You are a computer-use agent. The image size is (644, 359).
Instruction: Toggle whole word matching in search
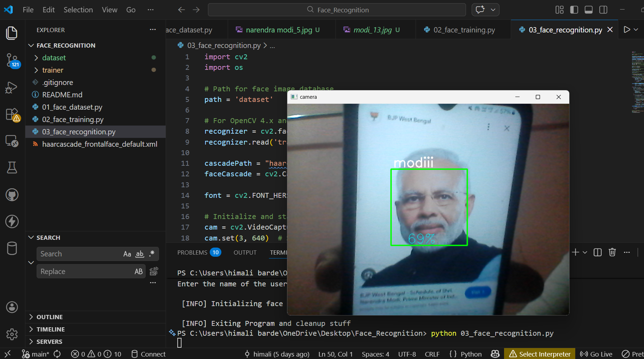click(139, 254)
